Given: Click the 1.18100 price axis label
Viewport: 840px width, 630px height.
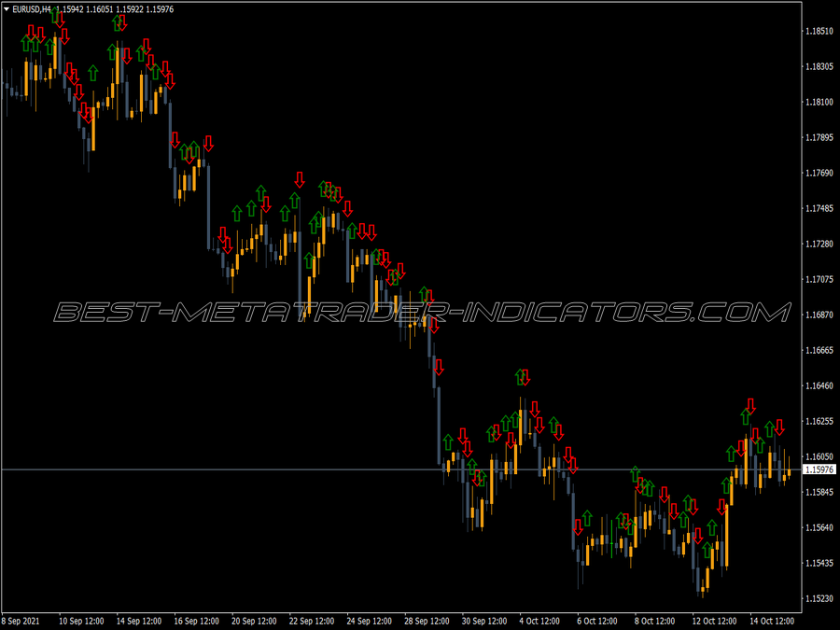Looking at the screenshot, I should (x=819, y=102).
